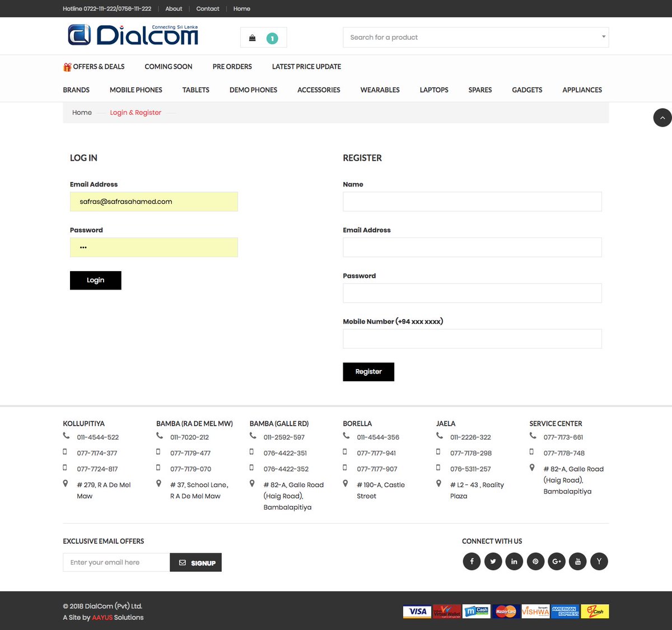Click the gift icon beside Offers & Deals
The width and height of the screenshot is (672, 630).
(67, 67)
